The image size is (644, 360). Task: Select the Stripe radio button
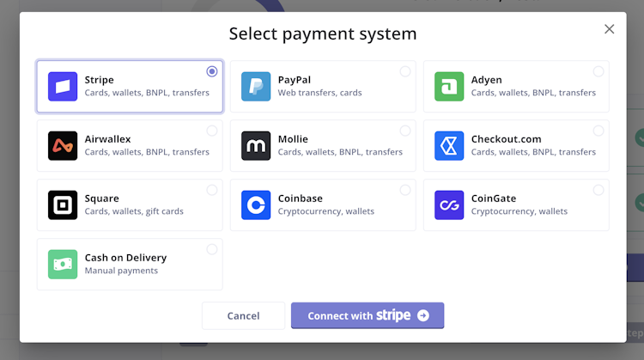212,71
